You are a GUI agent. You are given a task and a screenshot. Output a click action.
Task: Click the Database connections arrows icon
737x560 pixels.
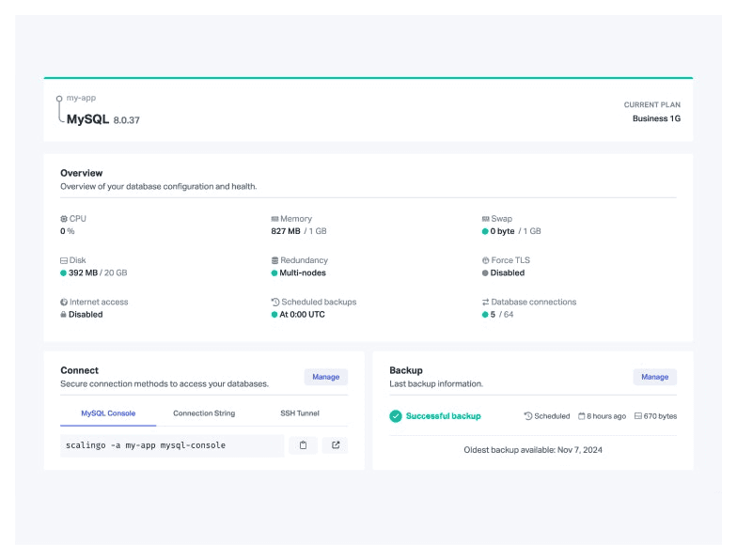point(485,303)
